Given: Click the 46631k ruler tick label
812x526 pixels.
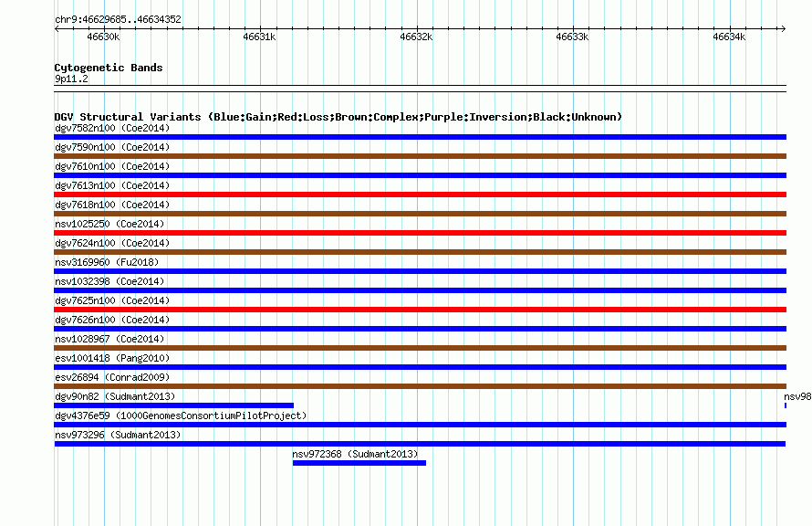Looking at the screenshot, I should [x=259, y=37].
